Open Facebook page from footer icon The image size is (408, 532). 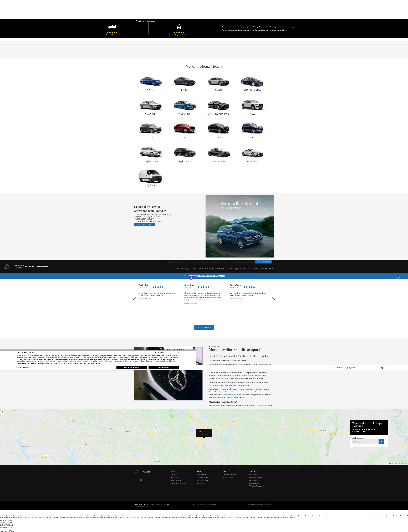point(136,480)
